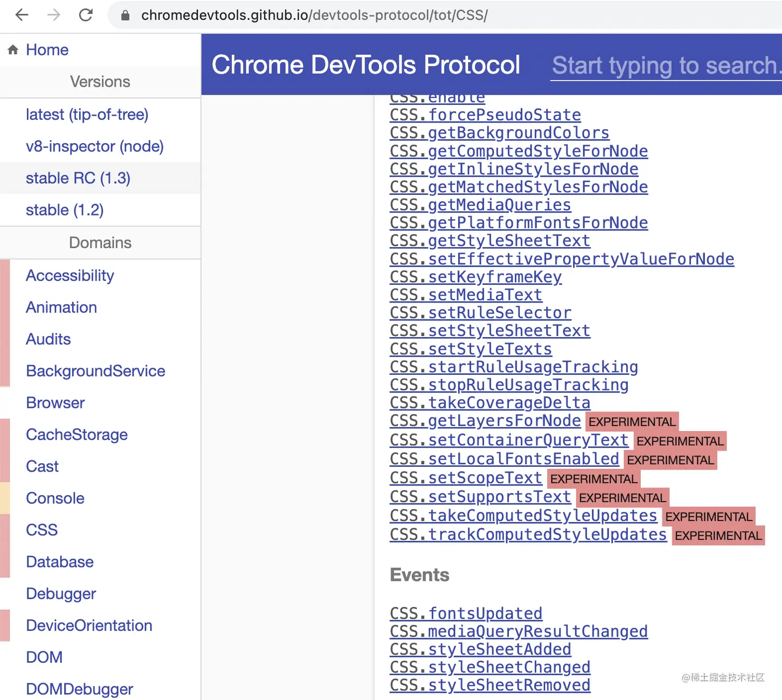Click EXPERIMENTAL badge beside CSS.setScopeText
The height and width of the screenshot is (700, 782).
point(594,479)
